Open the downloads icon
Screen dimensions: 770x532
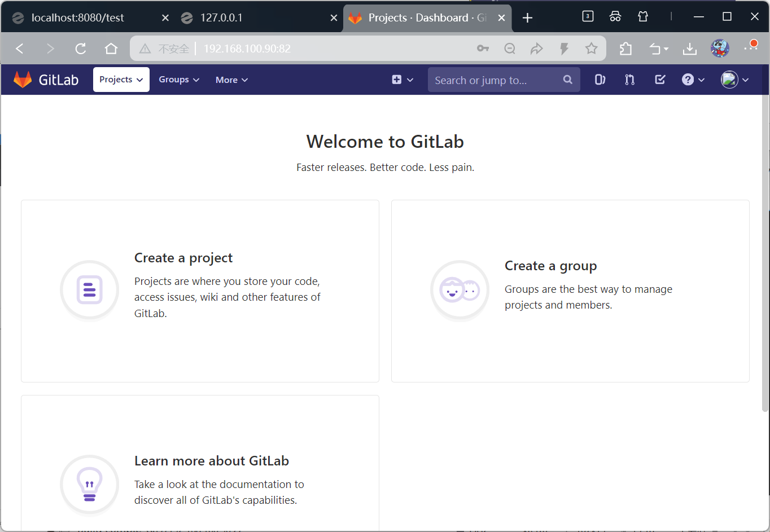[x=690, y=49]
